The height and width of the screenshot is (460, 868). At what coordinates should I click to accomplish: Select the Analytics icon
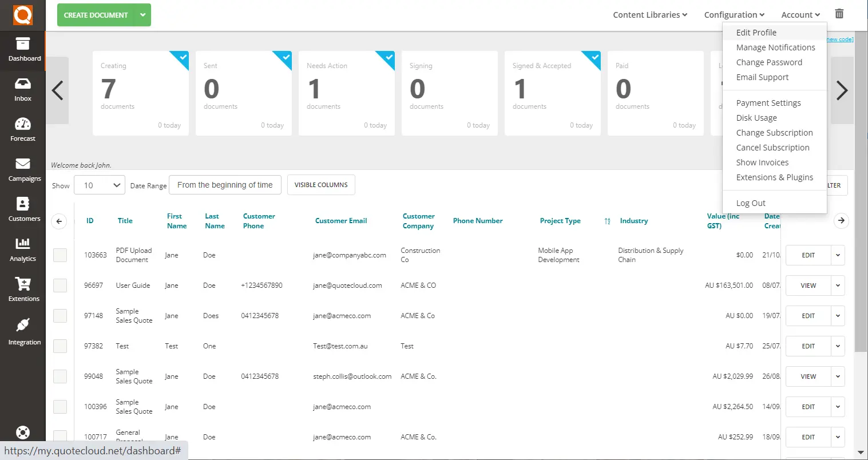[23, 250]
